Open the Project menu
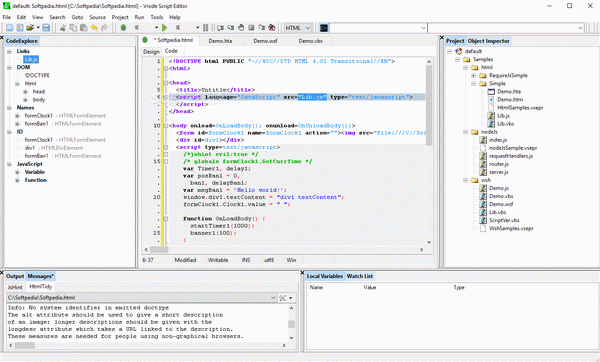600x362 pixels. [120, 17]
